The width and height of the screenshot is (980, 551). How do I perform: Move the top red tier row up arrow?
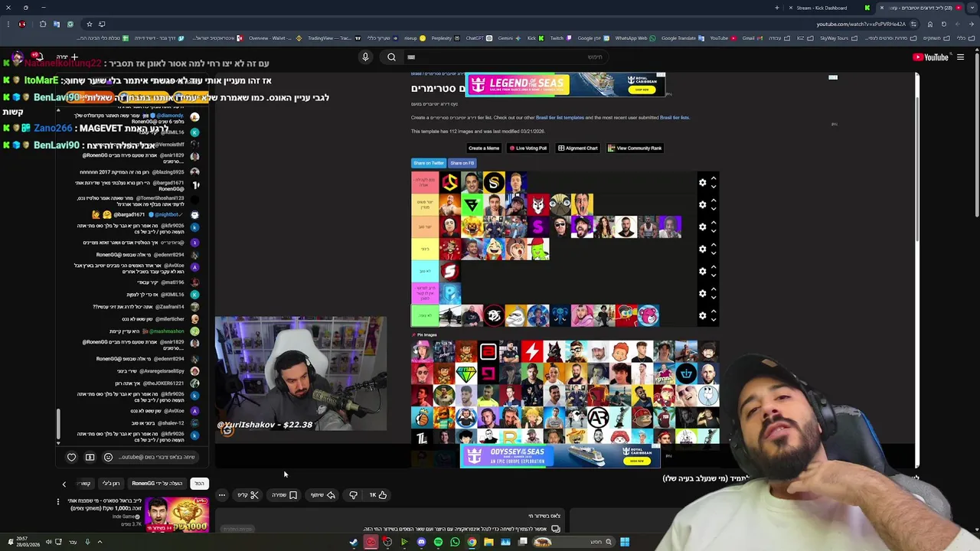tap(714, 178)
